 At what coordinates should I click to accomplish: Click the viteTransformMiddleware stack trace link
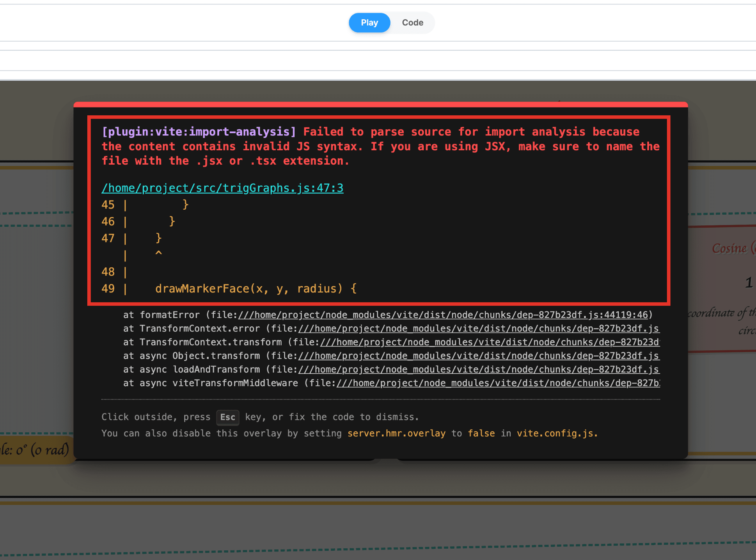tap(498, 383)
